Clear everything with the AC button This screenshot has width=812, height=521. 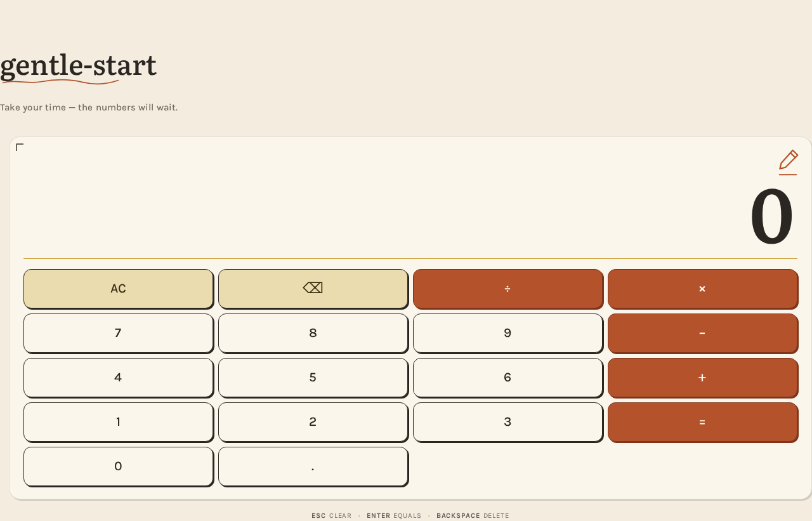118,288
